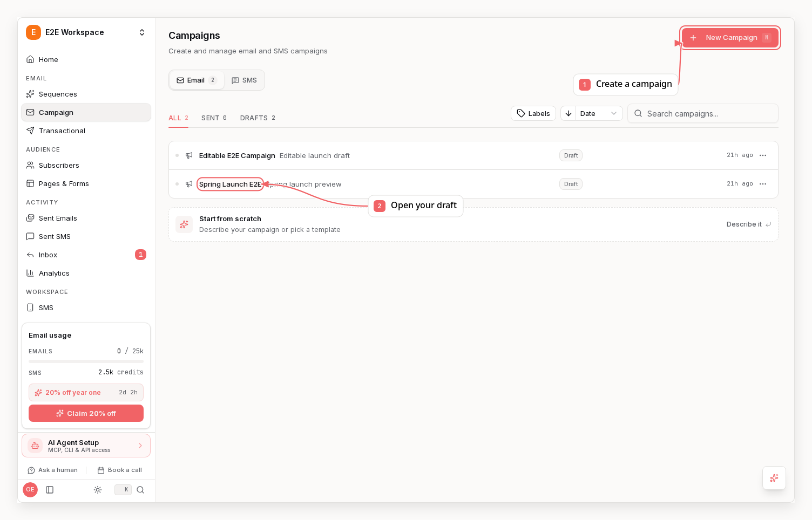Open the Date sort dropdown
The width and height of the screenshot is (812, 520).
[599, 113]
